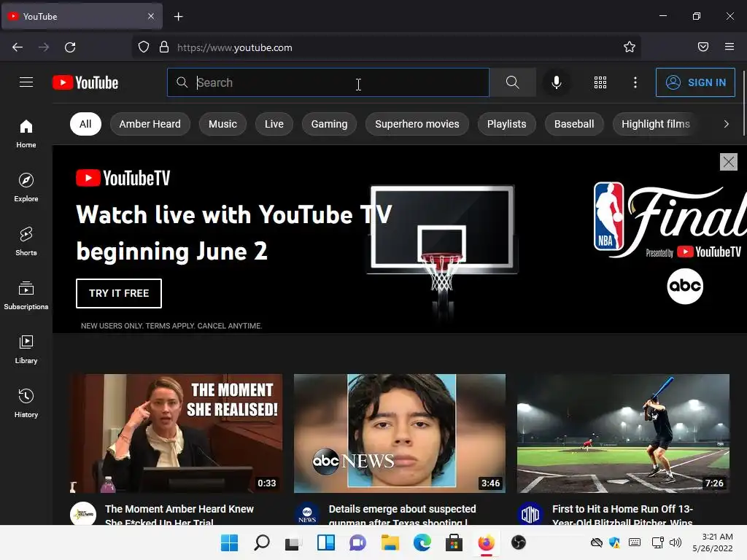This screenshot has width=747, height=560.
Task: Click the TRY IT FREE button
Action: [119, 293]
